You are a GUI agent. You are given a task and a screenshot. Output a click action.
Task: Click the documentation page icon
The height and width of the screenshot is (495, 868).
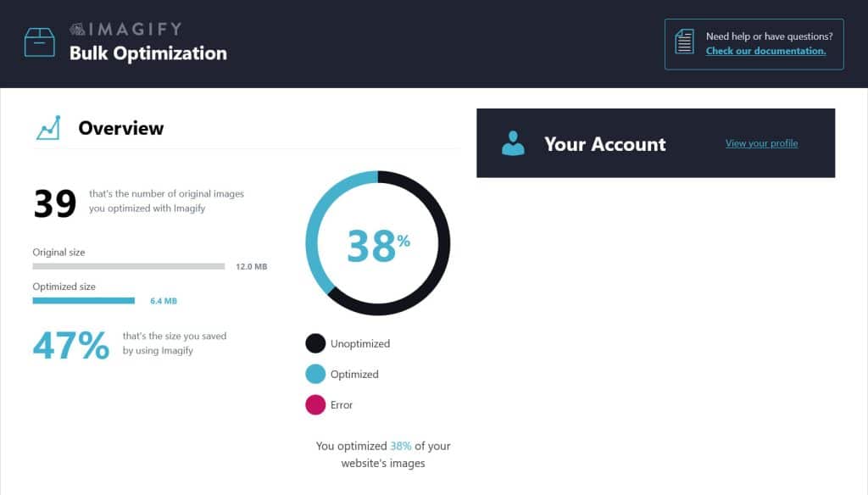point(684,42)
